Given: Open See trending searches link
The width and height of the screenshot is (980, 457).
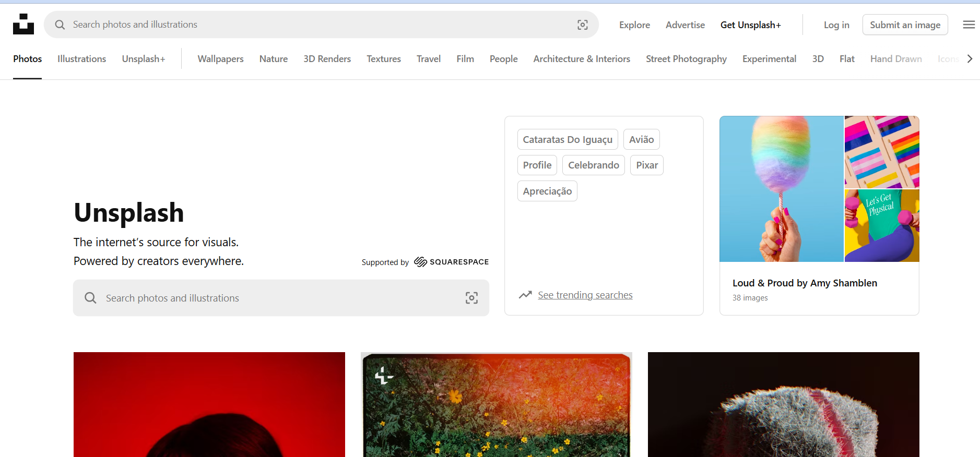Looking at the screenshot, I should pyautogui.click(x=585, y=295).
